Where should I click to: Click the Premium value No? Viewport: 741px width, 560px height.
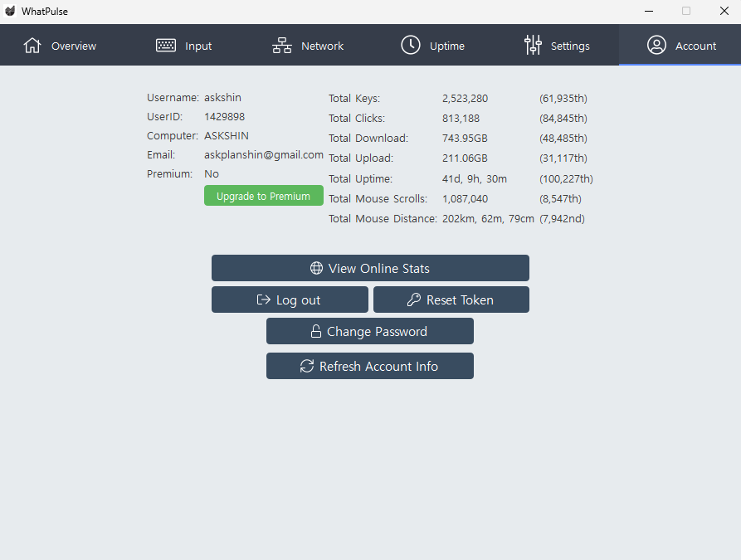point(212,174)
